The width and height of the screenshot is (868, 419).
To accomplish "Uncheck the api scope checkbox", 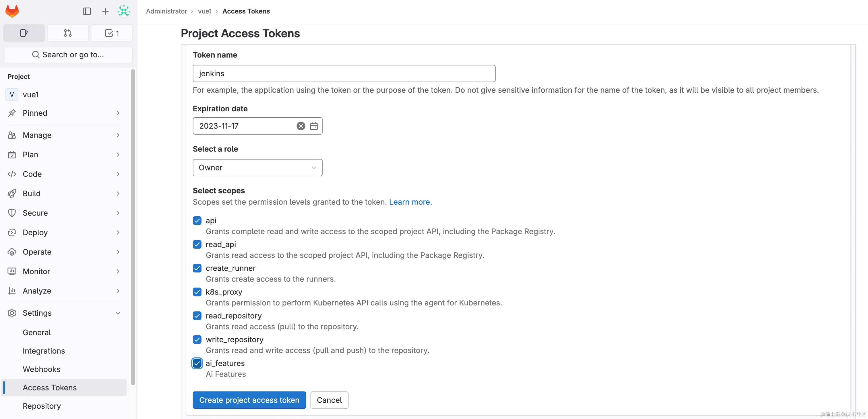I will point(197,221).
